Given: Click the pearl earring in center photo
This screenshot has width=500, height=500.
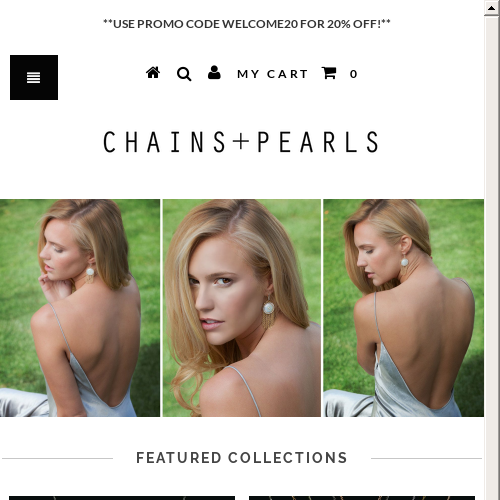Looking at the screenshot, I should (x=269, y=313).
